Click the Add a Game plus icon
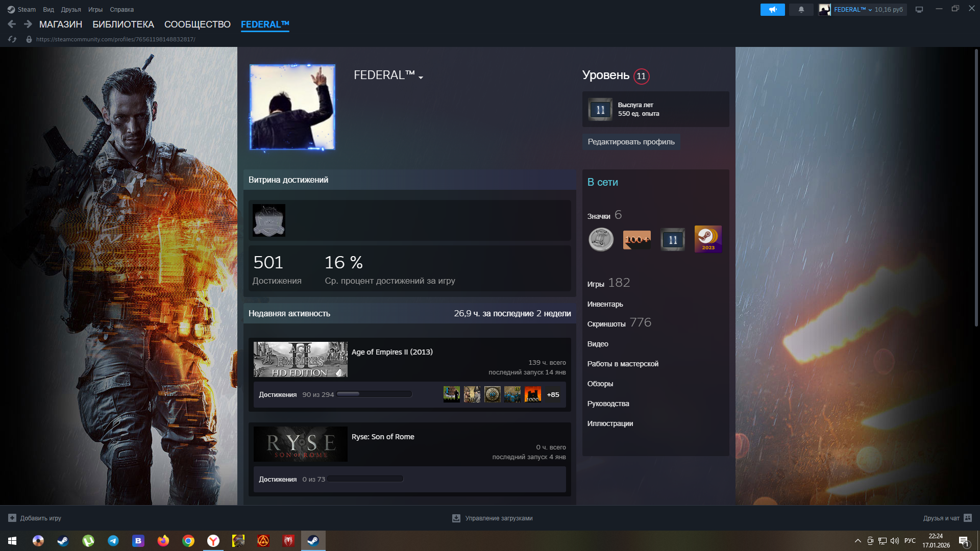 point(12,518)
